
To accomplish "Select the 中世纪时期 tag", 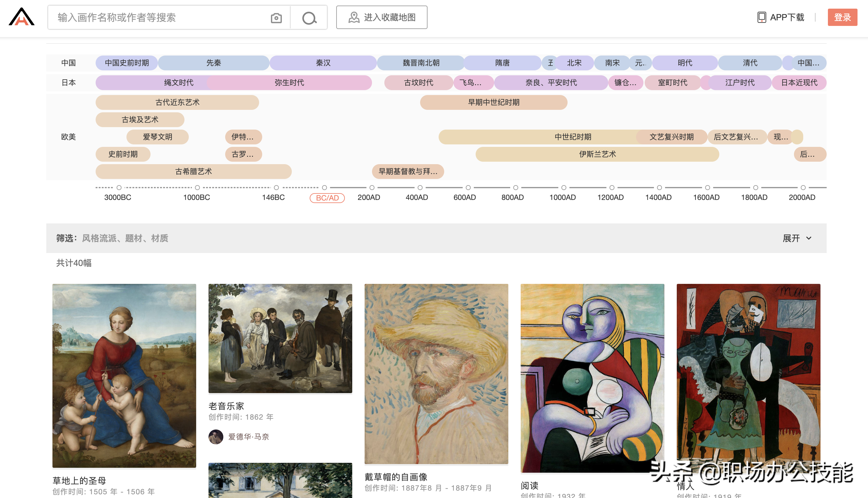I will 572,137.
